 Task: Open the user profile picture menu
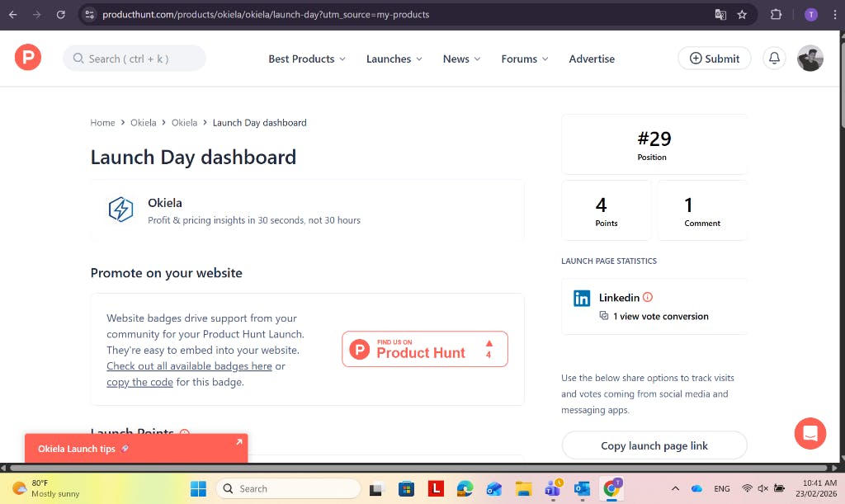tap(810, 58)
